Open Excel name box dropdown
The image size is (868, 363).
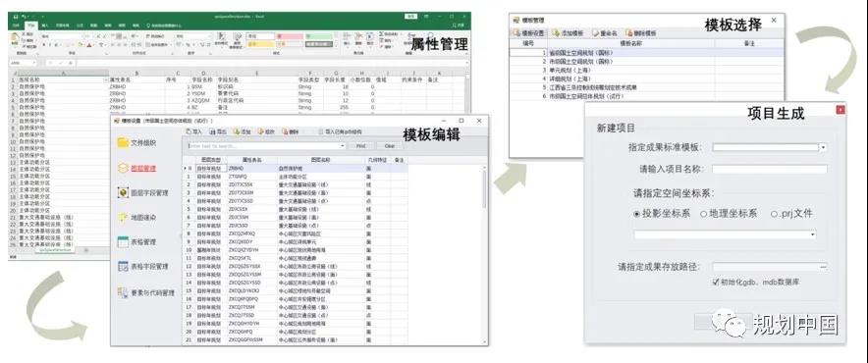[x=35, y=63]
